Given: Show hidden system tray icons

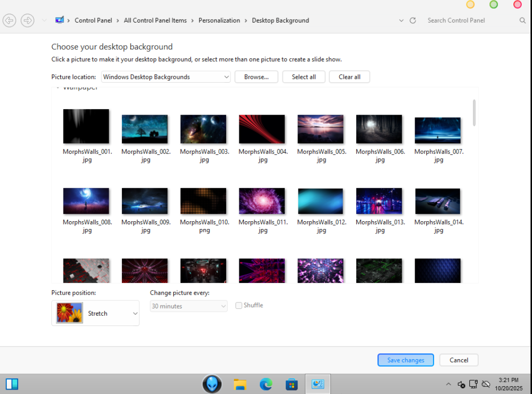Looking at the screenshot, I should (448, 384).
